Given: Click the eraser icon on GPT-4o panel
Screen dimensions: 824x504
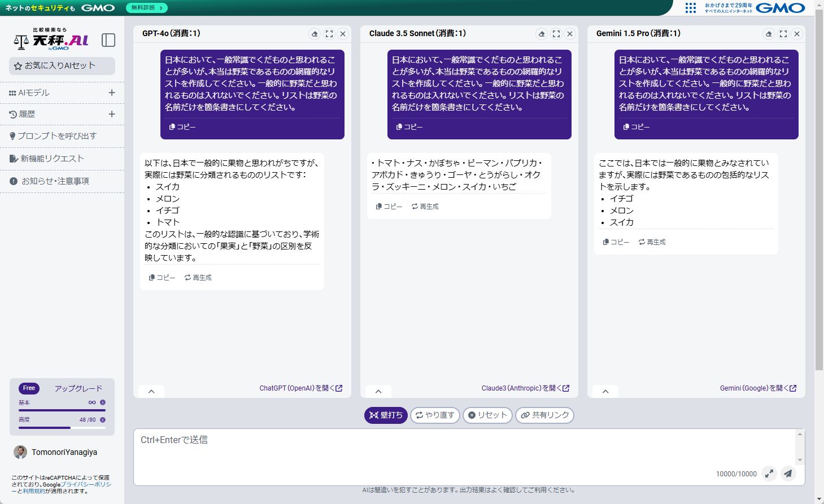Looking at the screenshot, I should [x=315, y=34].
